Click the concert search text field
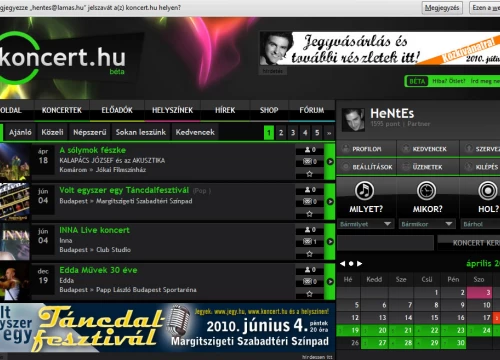This screenshot has width=500, height=360. tap(385, 243)
